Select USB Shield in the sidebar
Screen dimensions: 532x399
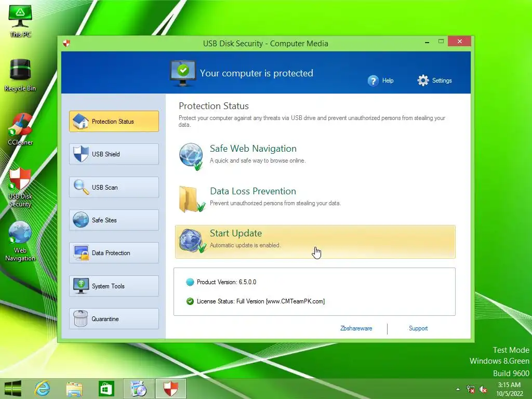pos(114,154)
